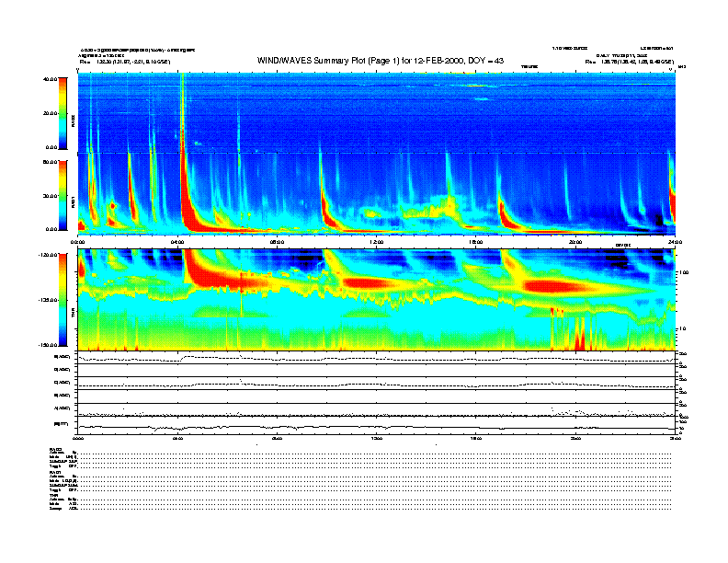This screenshot has height=563, width=728.
Task: Click the top line-plot panel dashed trace label
Action: [x=62, y=357]
